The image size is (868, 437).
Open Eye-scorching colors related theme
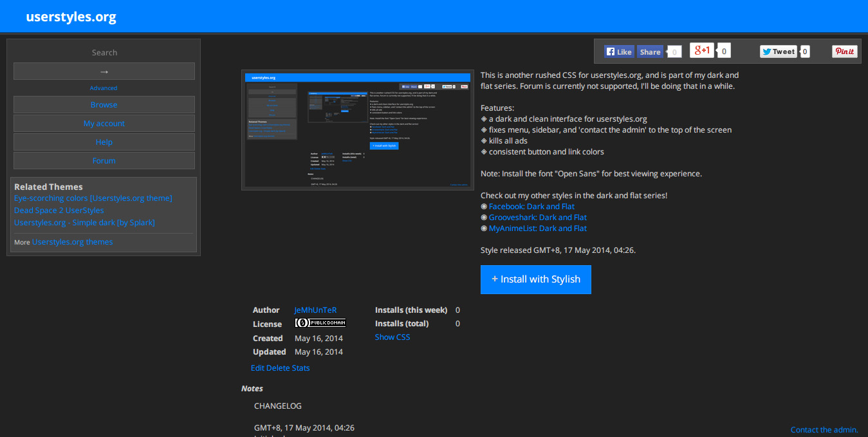click(93, 198)
